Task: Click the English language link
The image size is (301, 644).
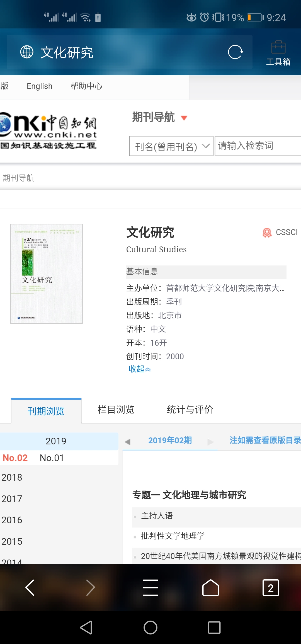Action: [40, 86]
